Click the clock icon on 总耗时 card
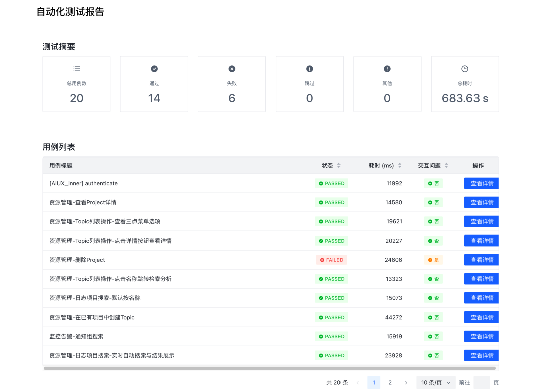544x392 pixels. 465,69
